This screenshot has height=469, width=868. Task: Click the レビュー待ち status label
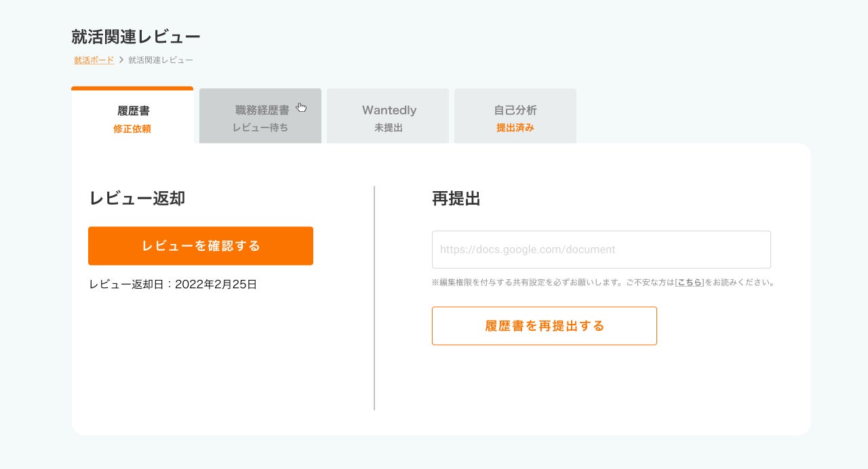260,127
